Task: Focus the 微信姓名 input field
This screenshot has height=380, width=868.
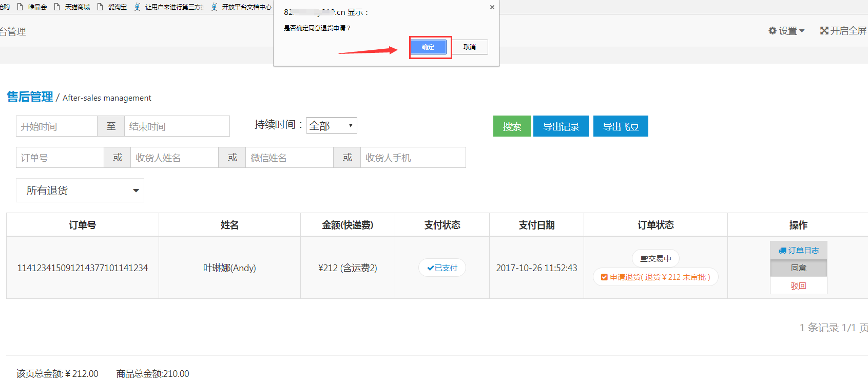Action: pyautogui.click(x=290, y=158)
